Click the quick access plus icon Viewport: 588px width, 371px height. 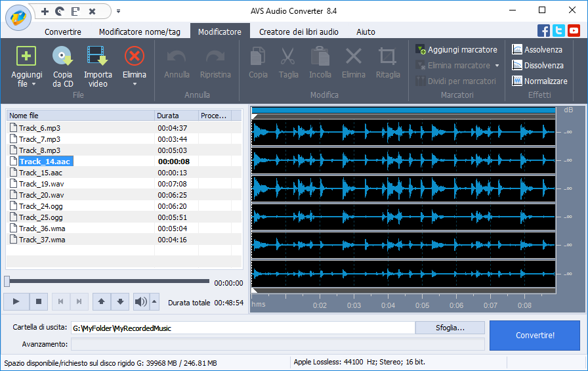pos(45,11)
